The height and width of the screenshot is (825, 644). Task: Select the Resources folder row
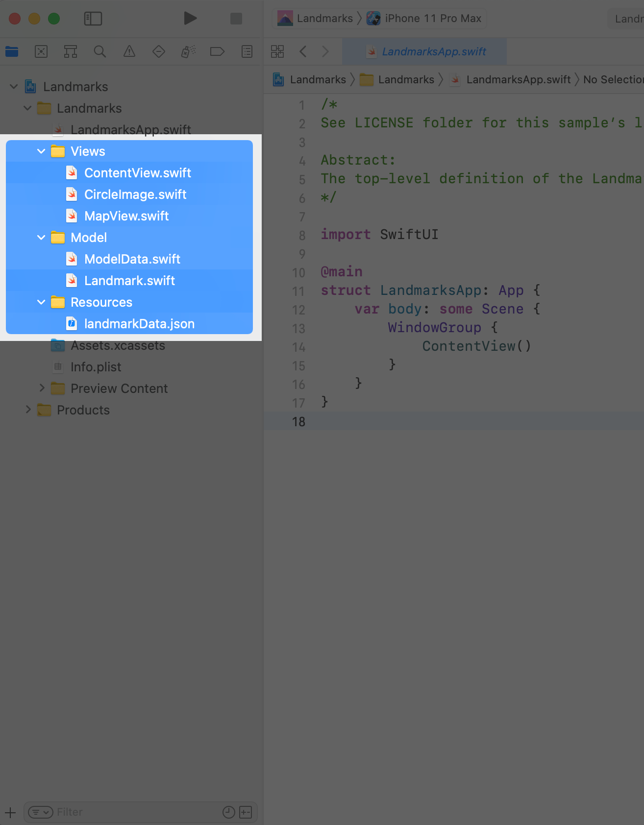(x=129, y=302)
